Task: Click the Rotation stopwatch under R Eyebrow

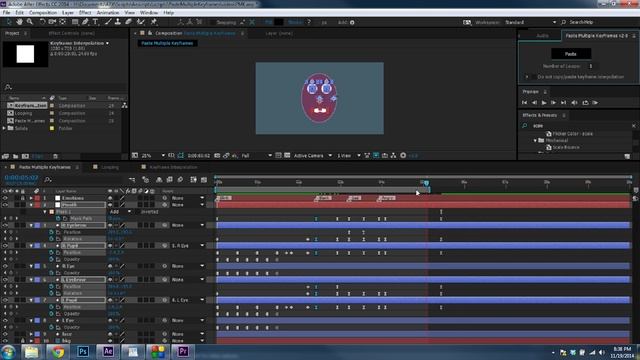Action: pyautogui.click(x=51, y=239)
